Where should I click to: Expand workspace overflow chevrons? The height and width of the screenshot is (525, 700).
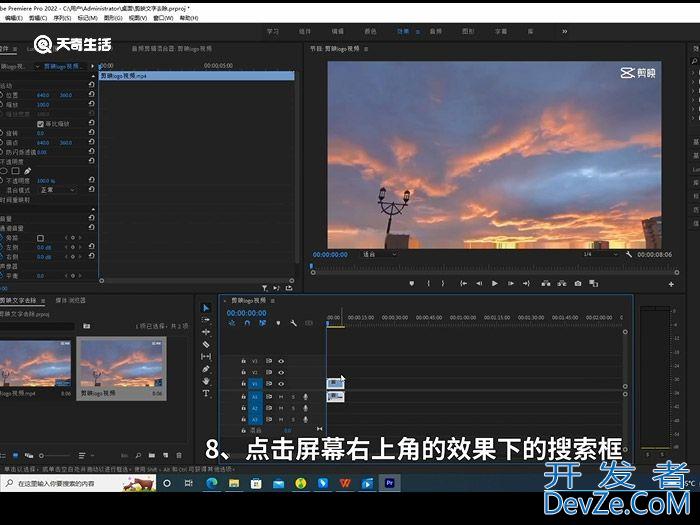click(565, 31)
